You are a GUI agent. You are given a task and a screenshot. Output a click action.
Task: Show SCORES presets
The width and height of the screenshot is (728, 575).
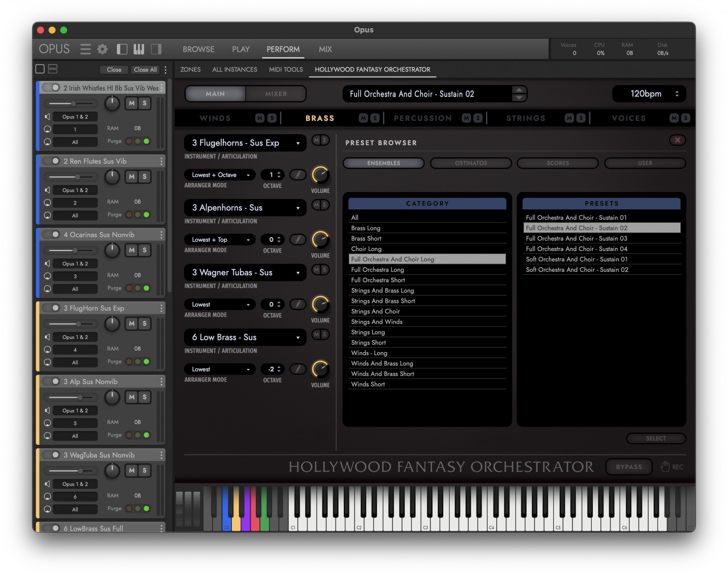[x=558, y=163]
